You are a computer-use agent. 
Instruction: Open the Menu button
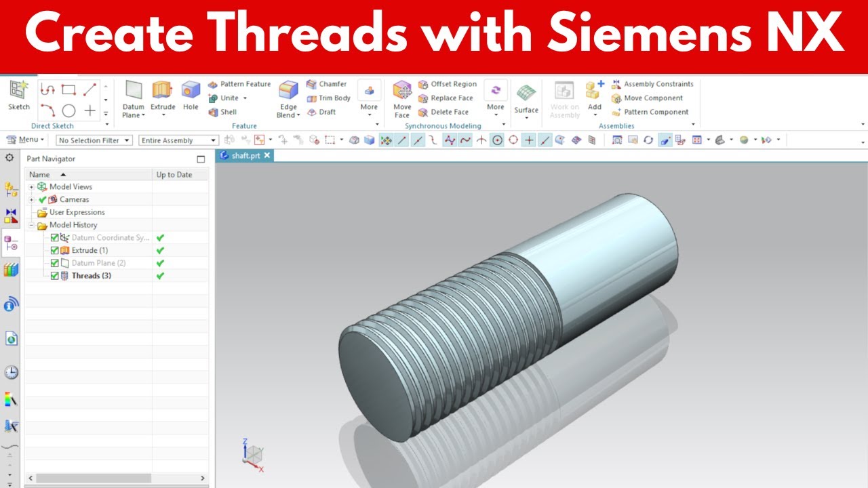pyautogui.click(x=25, y=140)
